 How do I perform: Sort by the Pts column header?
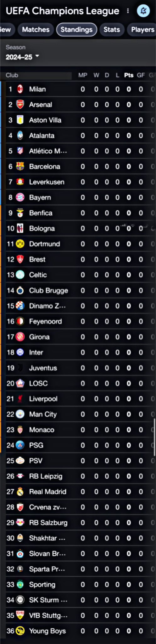129,75
